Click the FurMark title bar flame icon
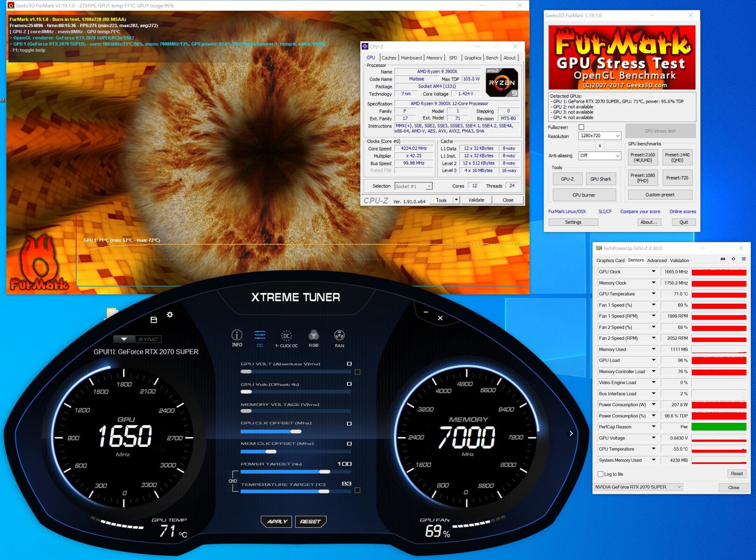This screenshot has height=560, width=756. 11,6
